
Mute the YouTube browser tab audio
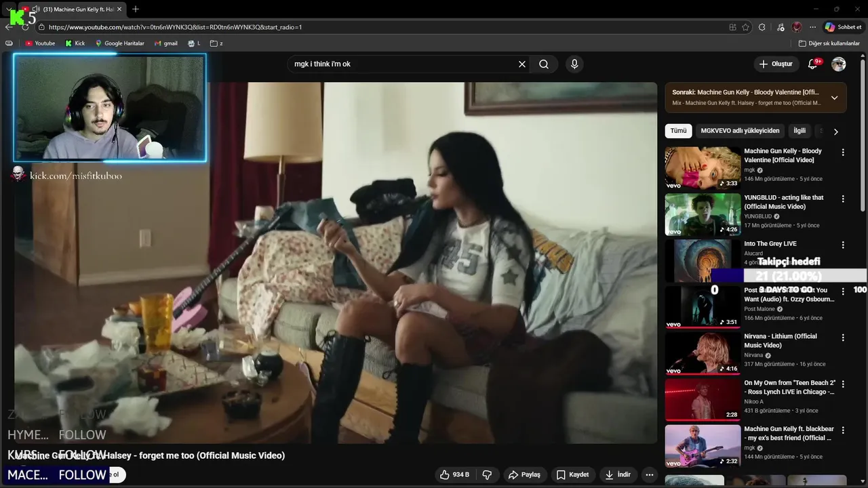point(37,9)
